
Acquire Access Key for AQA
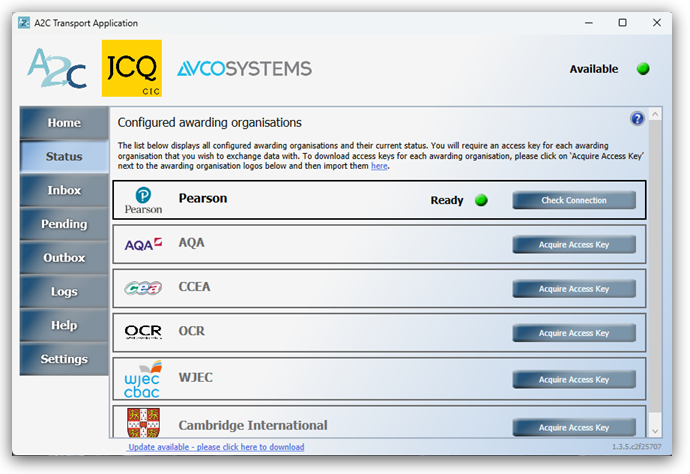click(x=573, y=244)
